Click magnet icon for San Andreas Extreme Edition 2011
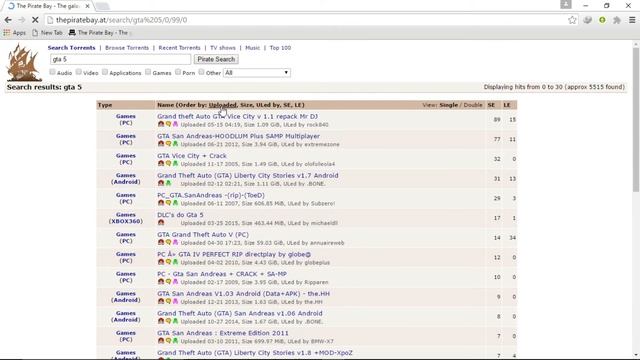This screenshot has width=640, height=360. point(161,341)
